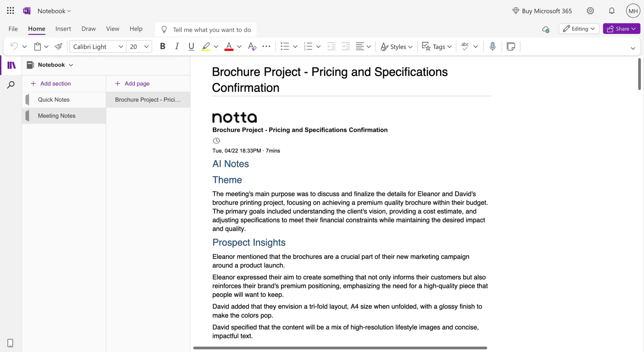The height and width of the screenshot is (352, 644).
Task: Open the Notebook title dropdown in header
Action: [54, 11]
